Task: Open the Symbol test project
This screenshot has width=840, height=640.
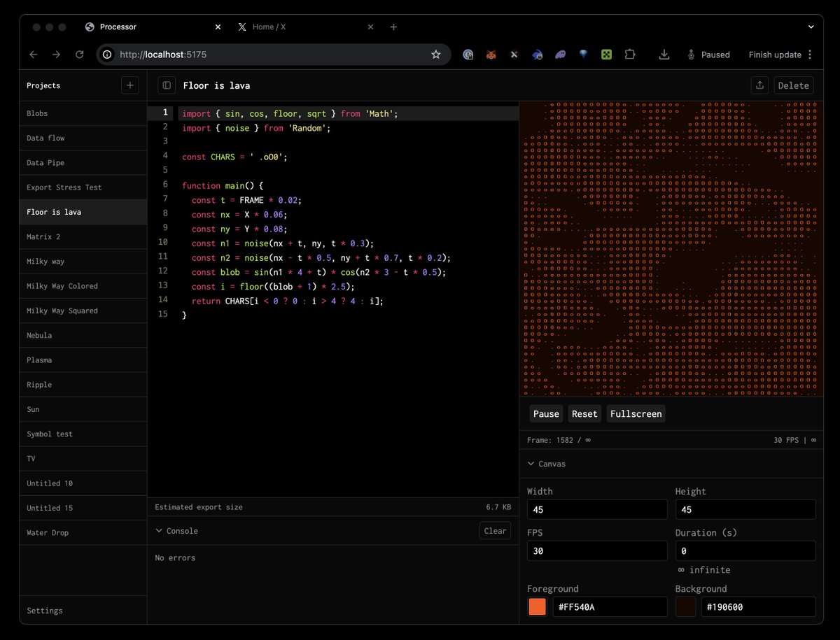Action: point(83,434)
